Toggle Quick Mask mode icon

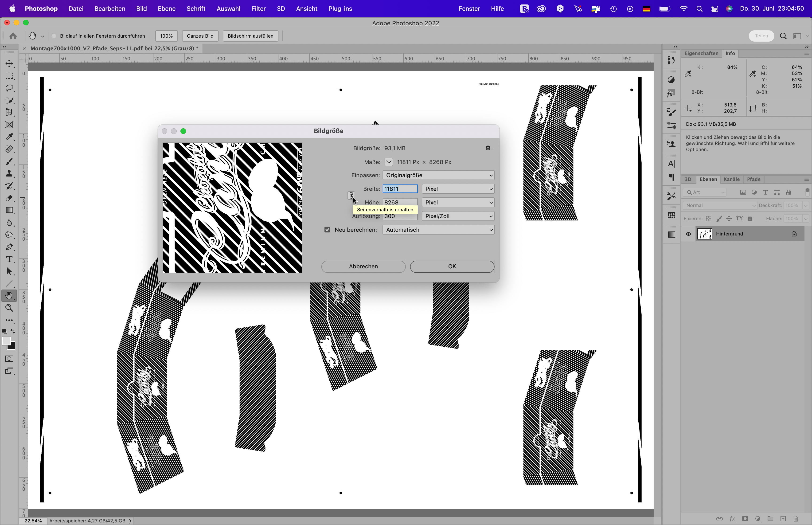point(9,359)
